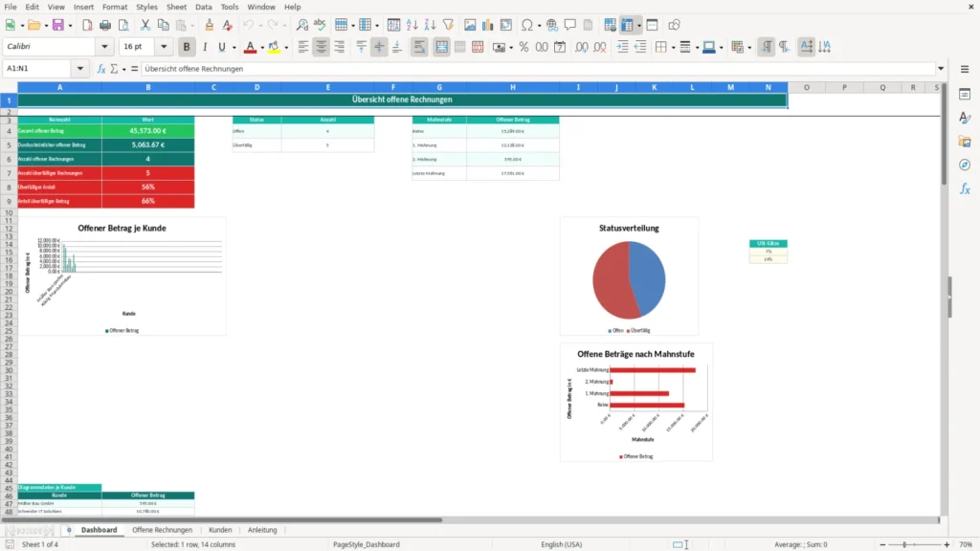The height and width of the screenshot is (551, 980).
Task: Click font color red swatch button
Action: tap(250, 47)
